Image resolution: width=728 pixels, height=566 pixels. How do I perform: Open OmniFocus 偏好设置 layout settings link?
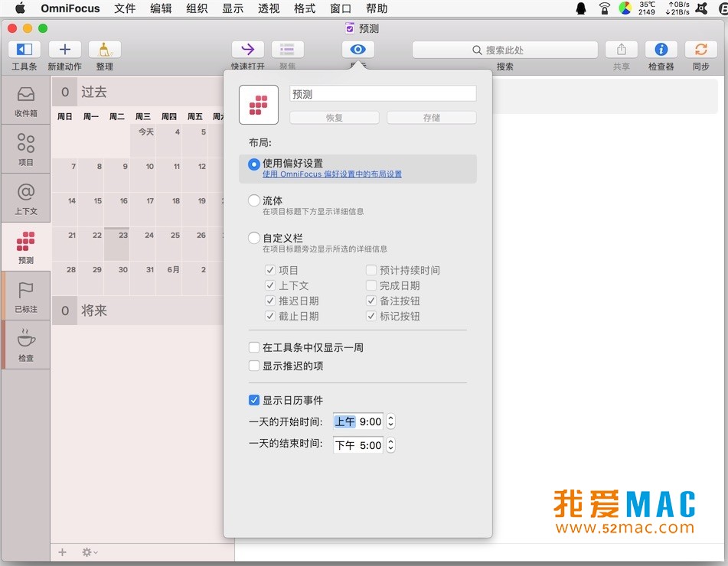[x=332, y=174]
